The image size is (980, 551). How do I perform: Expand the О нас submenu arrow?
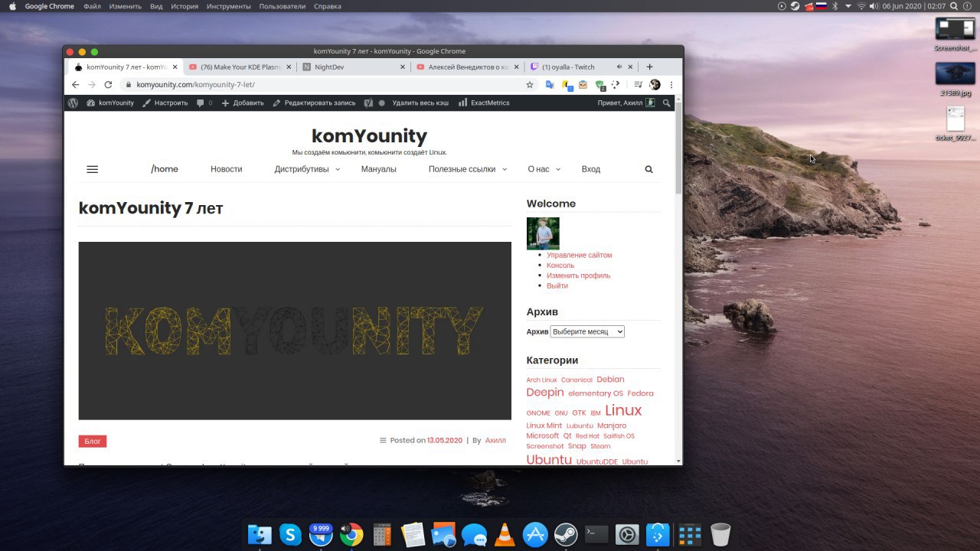point(557,169)
